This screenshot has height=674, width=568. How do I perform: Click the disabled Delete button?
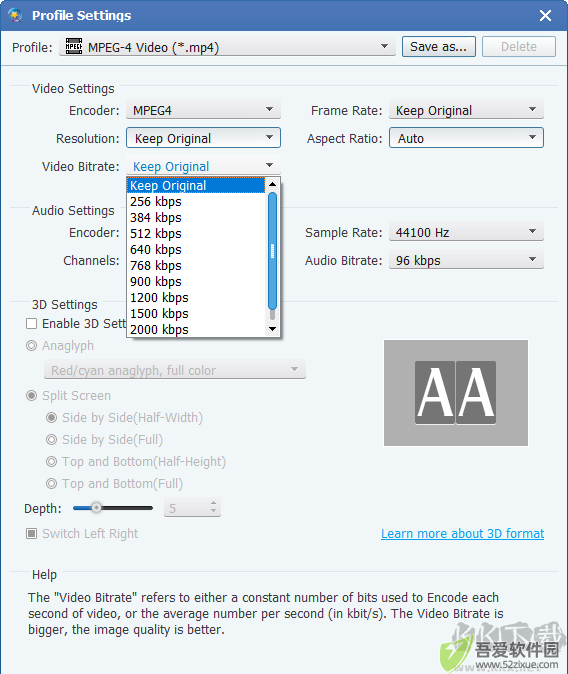519,46
